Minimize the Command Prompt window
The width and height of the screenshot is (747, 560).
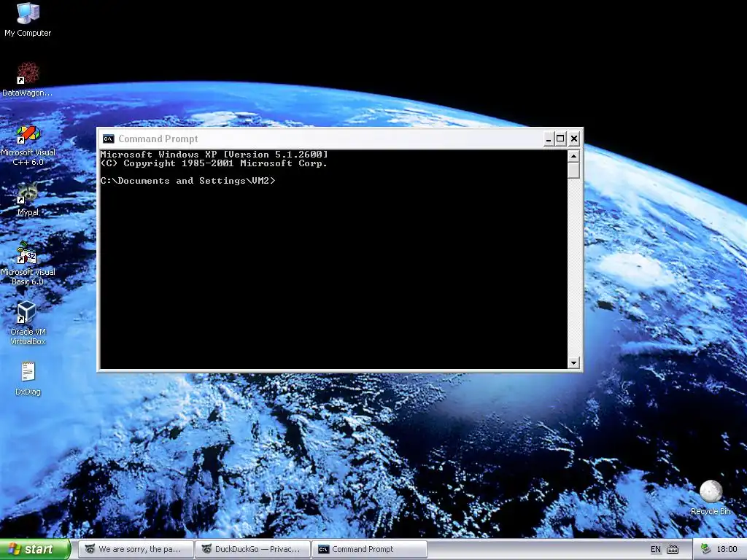click(549, 139)
